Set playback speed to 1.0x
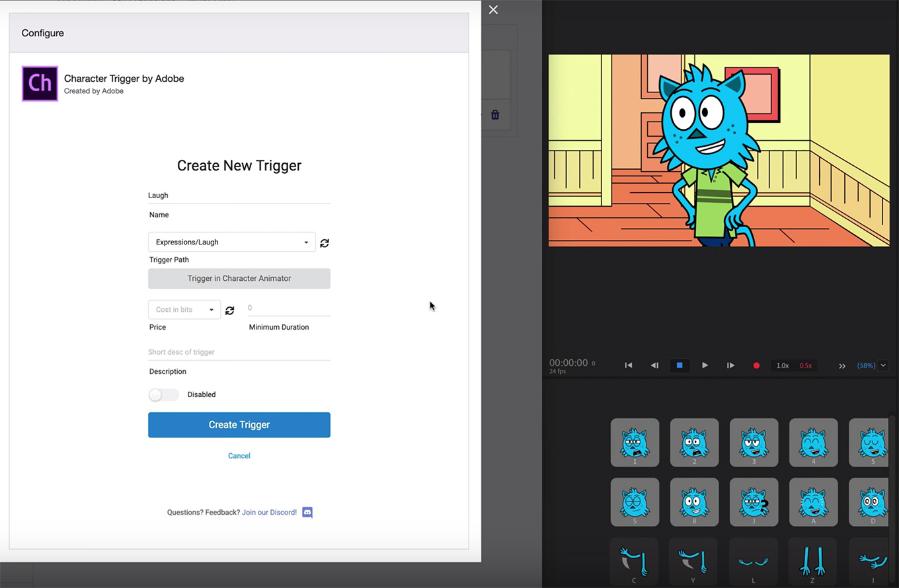 (783, 365)
